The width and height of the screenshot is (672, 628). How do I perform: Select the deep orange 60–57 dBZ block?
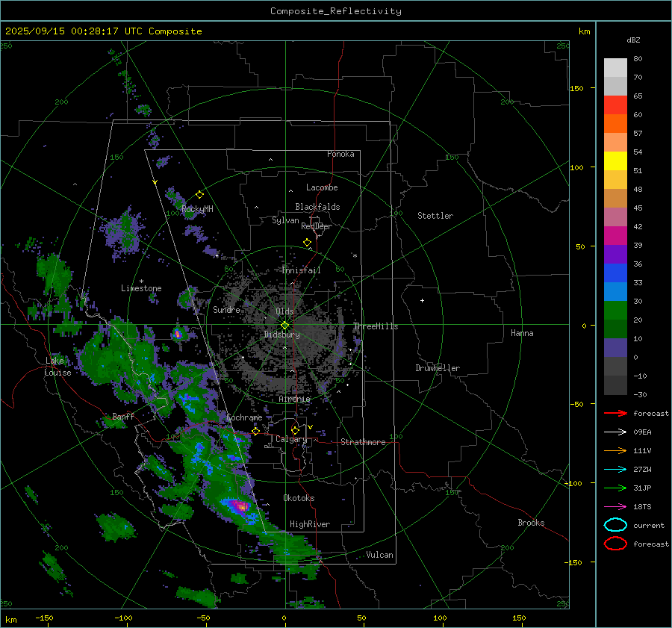(x=615, y=124)
